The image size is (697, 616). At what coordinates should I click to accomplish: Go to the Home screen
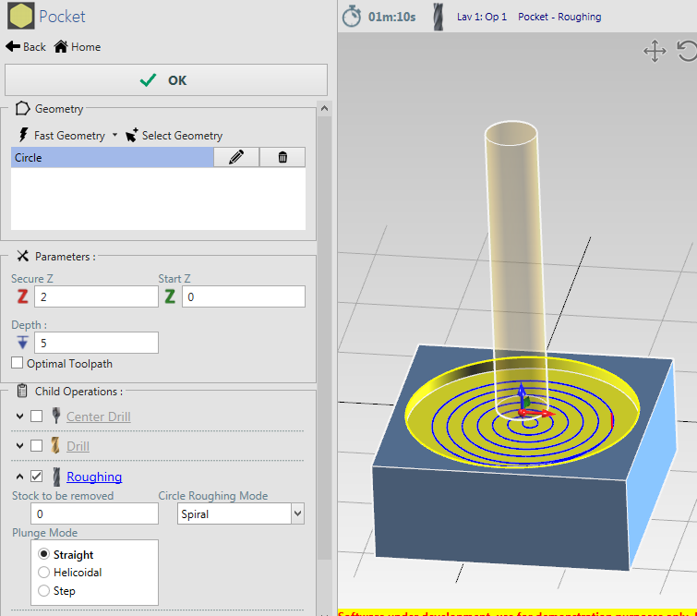(x=78, y=47)
